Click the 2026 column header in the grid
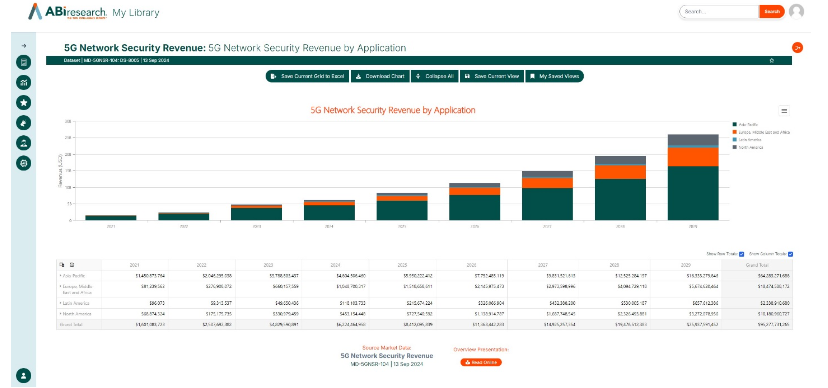828x388 pixels. [x=472, y=265]
